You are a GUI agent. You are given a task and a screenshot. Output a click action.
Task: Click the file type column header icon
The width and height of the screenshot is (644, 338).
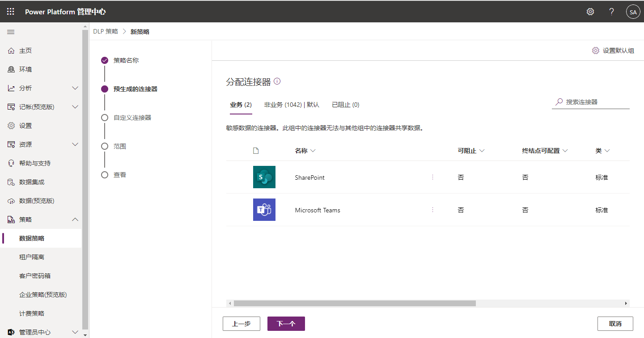click(256, 151)
